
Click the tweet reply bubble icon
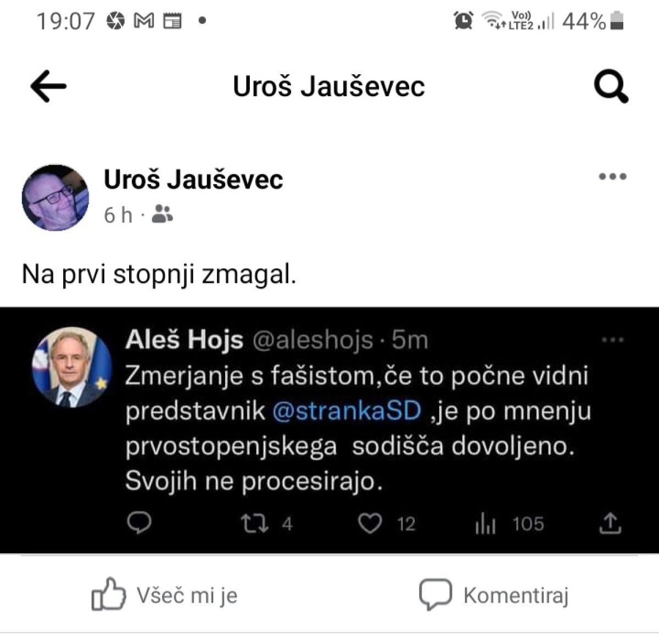[139, 524]
